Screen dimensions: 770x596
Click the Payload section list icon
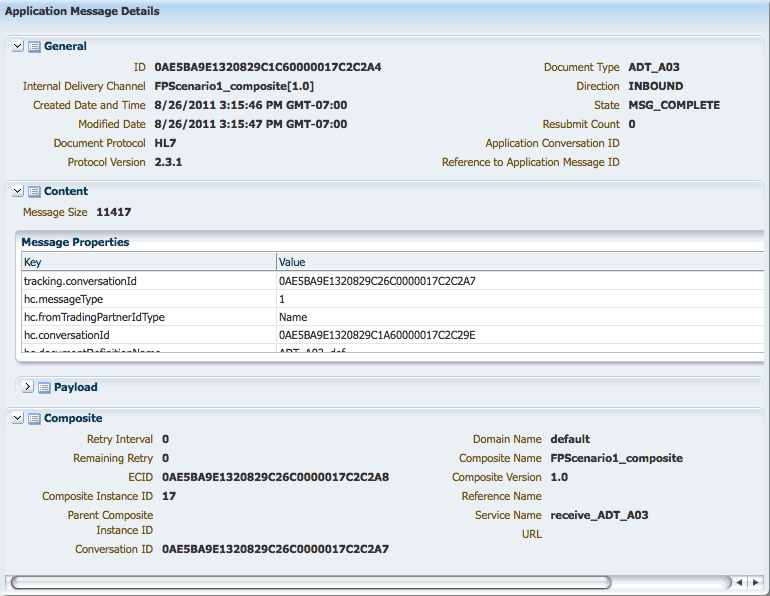(44, 387)
